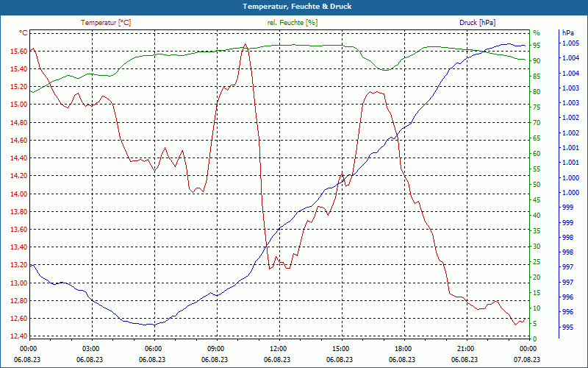Click the '12,80' temperature axis value
588x368 pixels.
click(18, 301)
